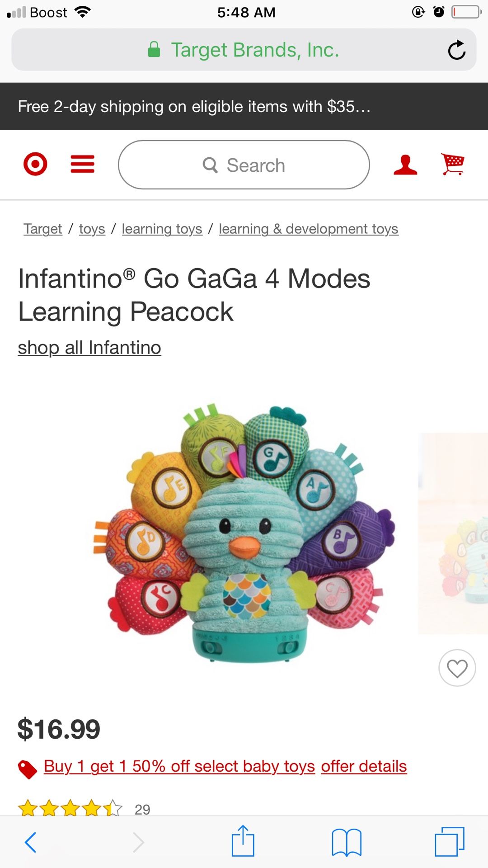Open the Safari bookmarks icon

coord(347,842)
